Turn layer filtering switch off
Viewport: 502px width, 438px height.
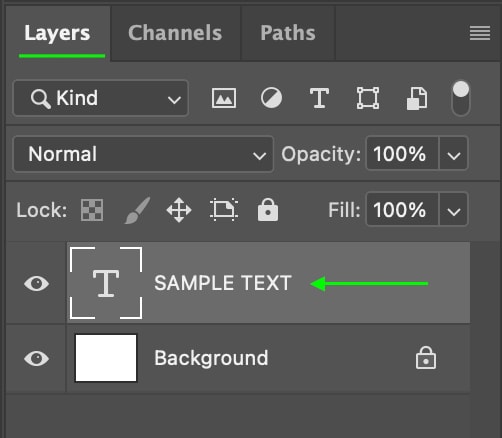[x=461, y=98]
